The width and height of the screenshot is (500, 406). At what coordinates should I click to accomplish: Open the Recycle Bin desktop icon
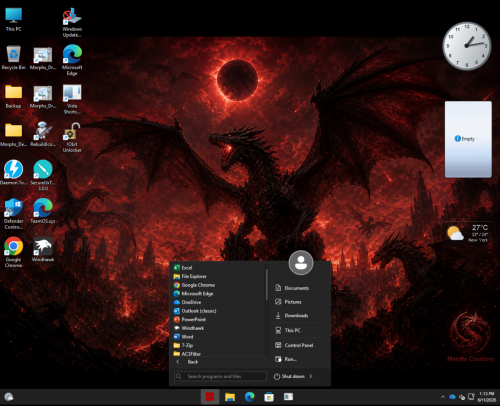pyautogui.click(x=13, y=58)
